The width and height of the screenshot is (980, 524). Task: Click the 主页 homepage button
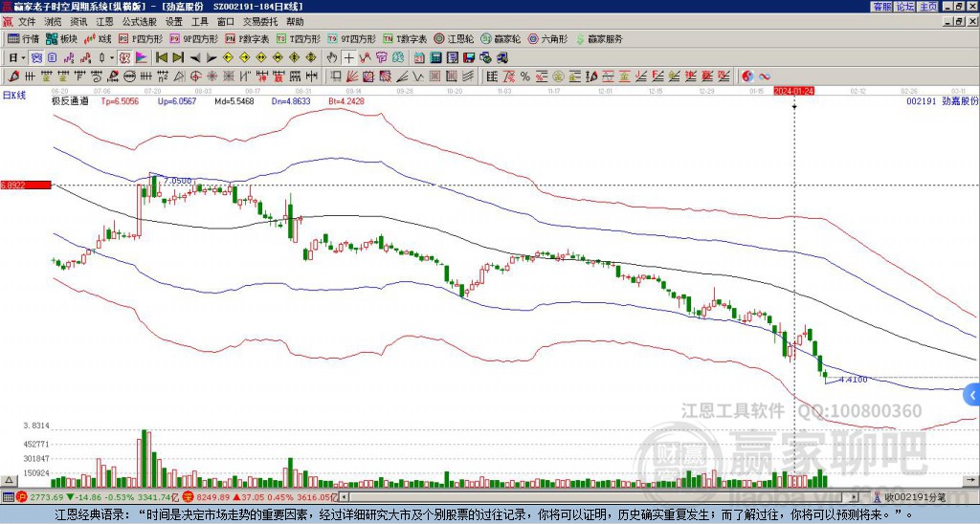point(928,7)
